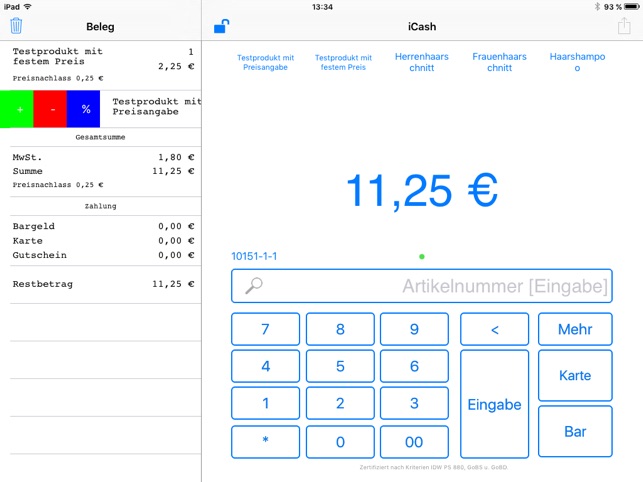
Task: Select Testprodukt mit festem Preis quick button
Action: pos(343,62)
